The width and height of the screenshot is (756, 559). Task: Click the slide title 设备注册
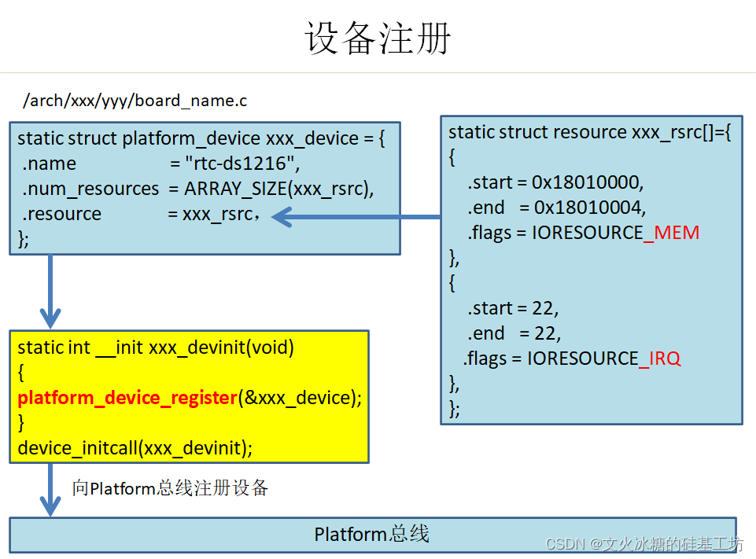(377, 37)
